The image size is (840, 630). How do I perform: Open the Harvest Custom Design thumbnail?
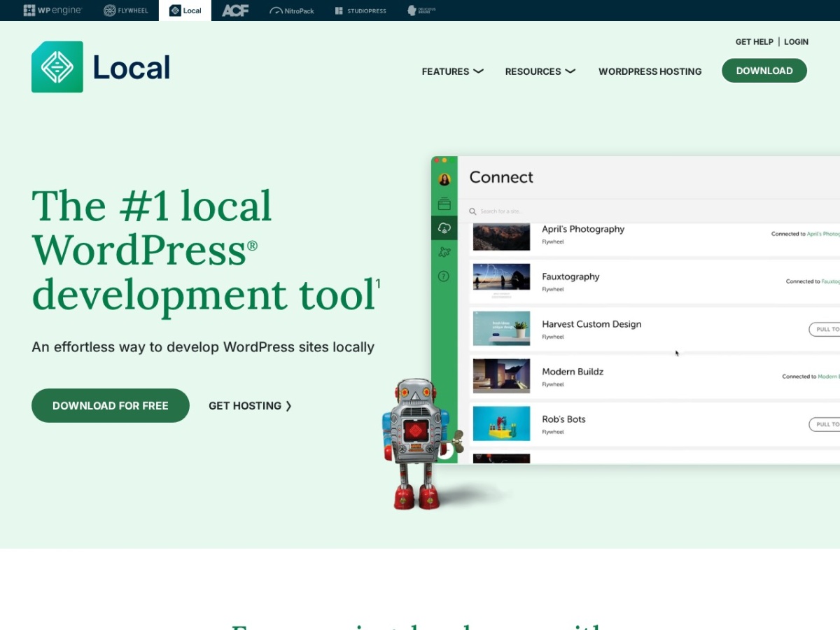click(501, 328)
